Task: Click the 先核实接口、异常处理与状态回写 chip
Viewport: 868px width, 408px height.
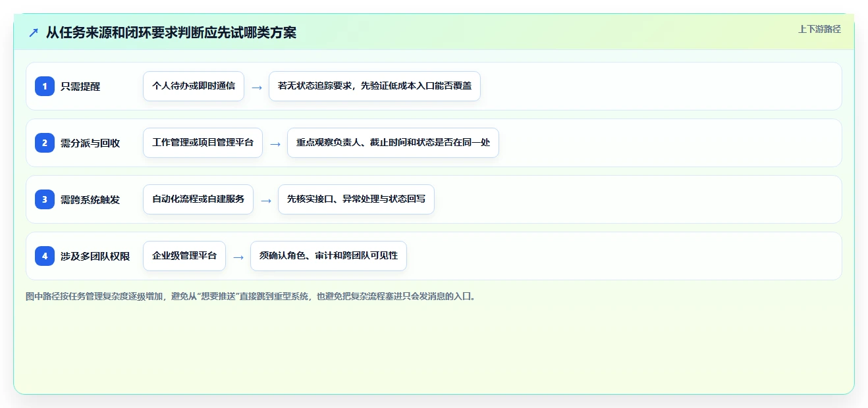Action: click(x=356, y=199)
